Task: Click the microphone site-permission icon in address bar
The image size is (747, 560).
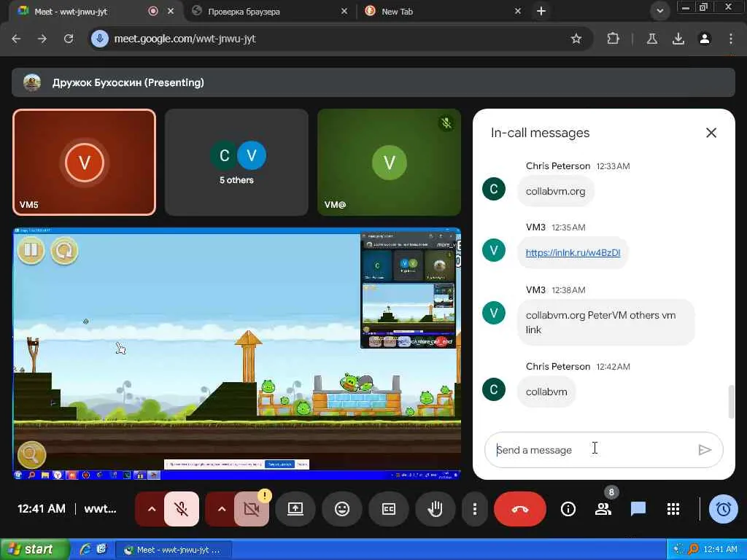Action: coord(99,39)
